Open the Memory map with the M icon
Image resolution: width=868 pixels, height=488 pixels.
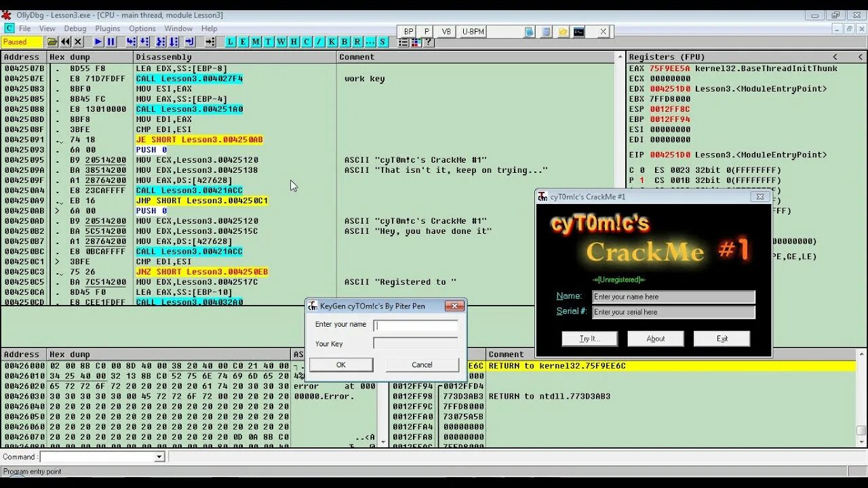pos(256,42)
